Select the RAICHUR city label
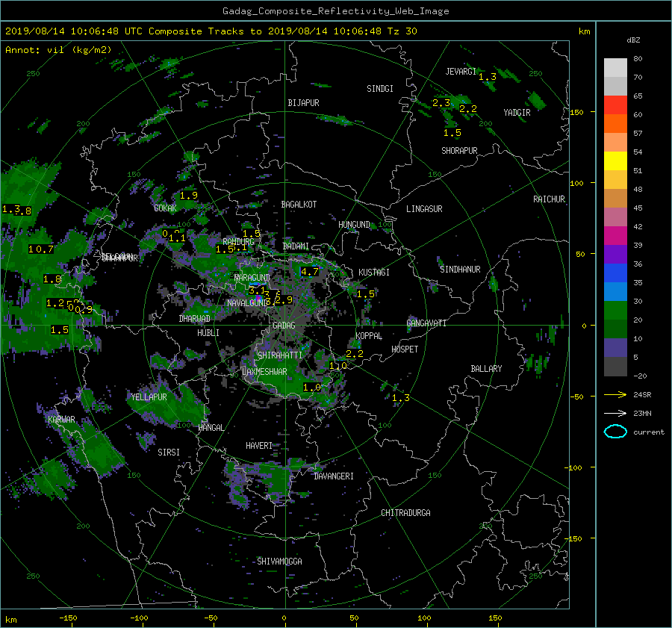 549,199
